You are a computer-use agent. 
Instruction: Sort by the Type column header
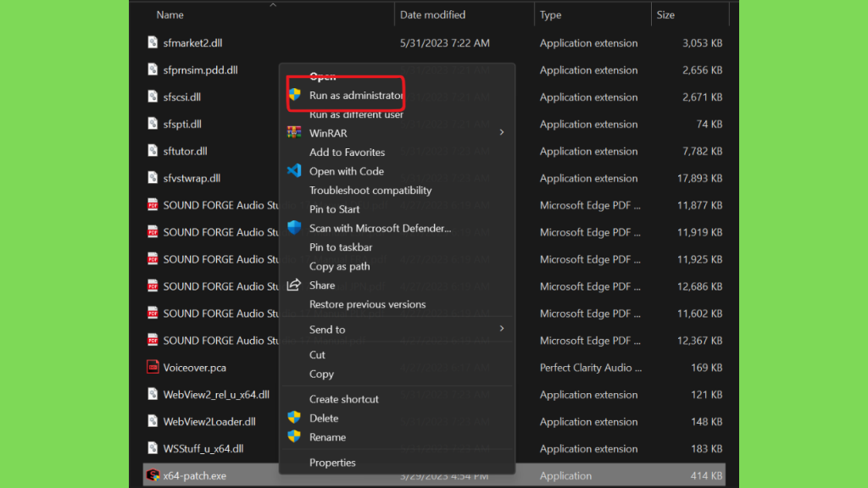click(551, 15)
